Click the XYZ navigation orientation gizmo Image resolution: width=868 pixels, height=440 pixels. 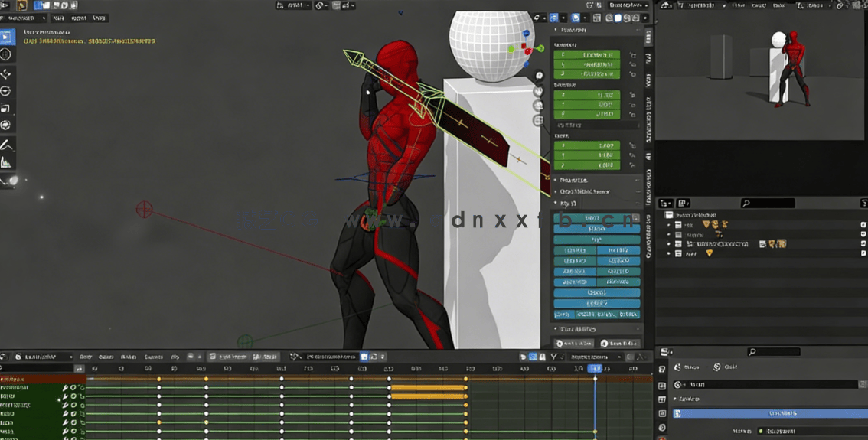pos(525,49)
